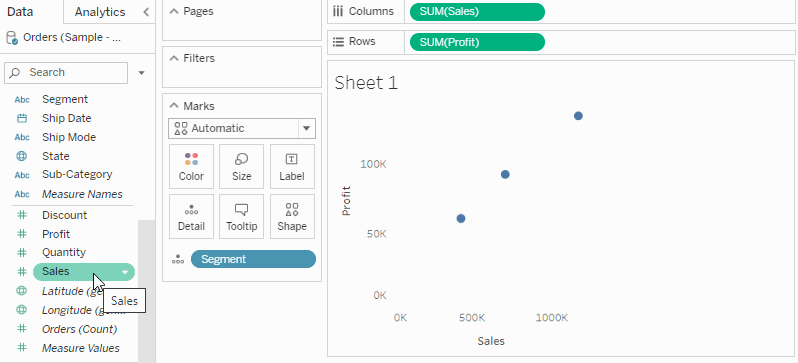Click the Segment pill on Marks card
The height and width of the screenshot is (363, 798).
[253, 259]
